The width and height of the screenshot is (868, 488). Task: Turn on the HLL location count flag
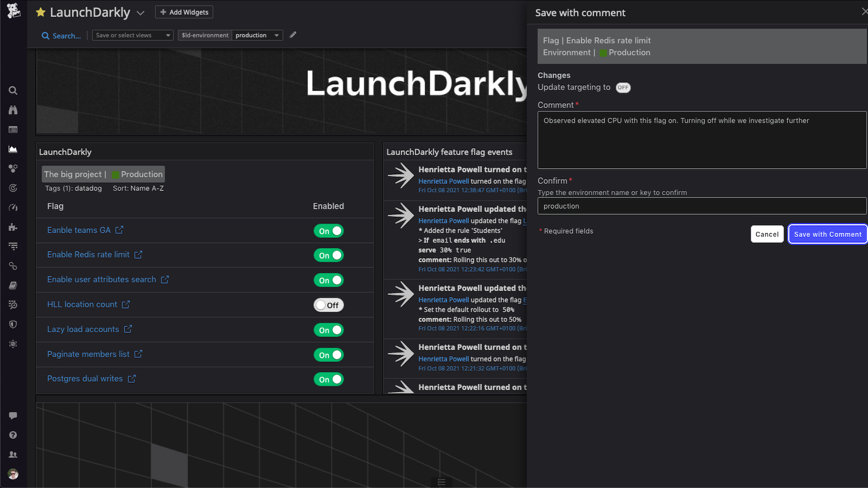329,305
